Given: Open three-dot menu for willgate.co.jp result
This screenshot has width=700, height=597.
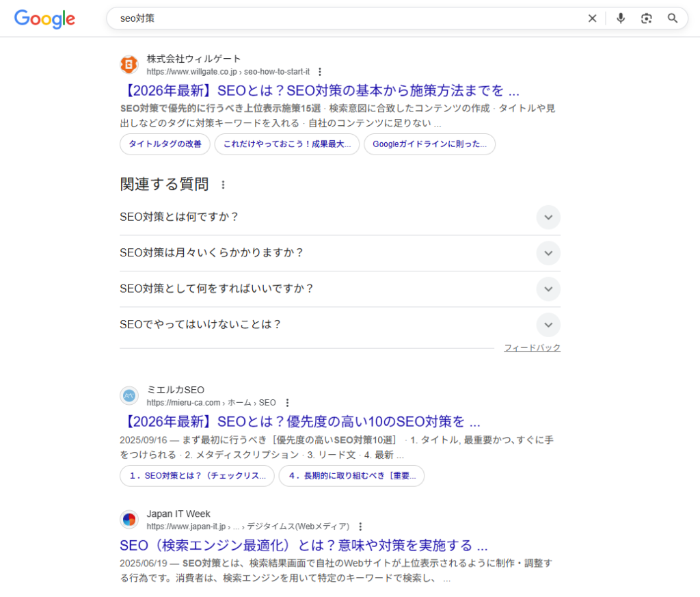Looking at the screenshot, I should pos(319,72).
